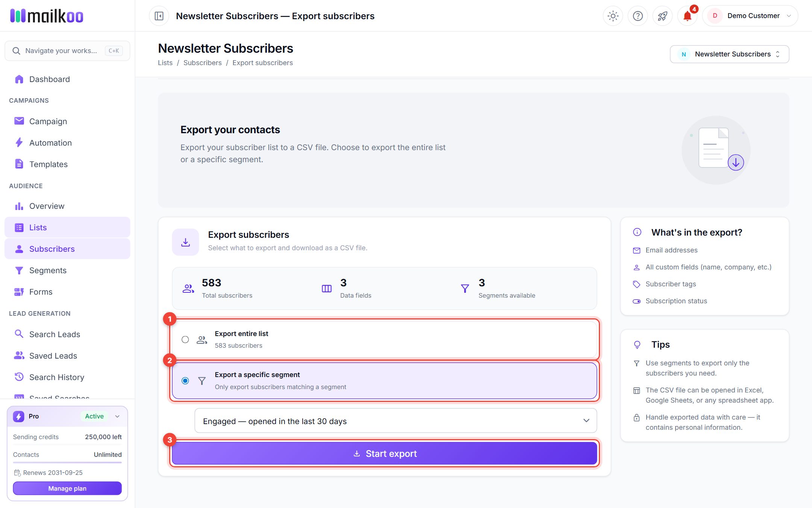The height and width of the screenshot is (508, 812).
Task: Click the Lists icon in sidebar
Action: (19, 228)
